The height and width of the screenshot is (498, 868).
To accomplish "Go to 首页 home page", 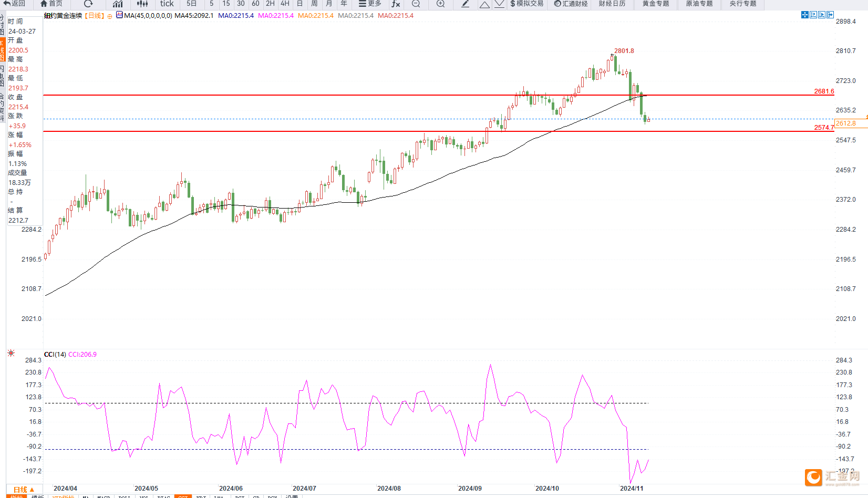I will coord(51,4).
